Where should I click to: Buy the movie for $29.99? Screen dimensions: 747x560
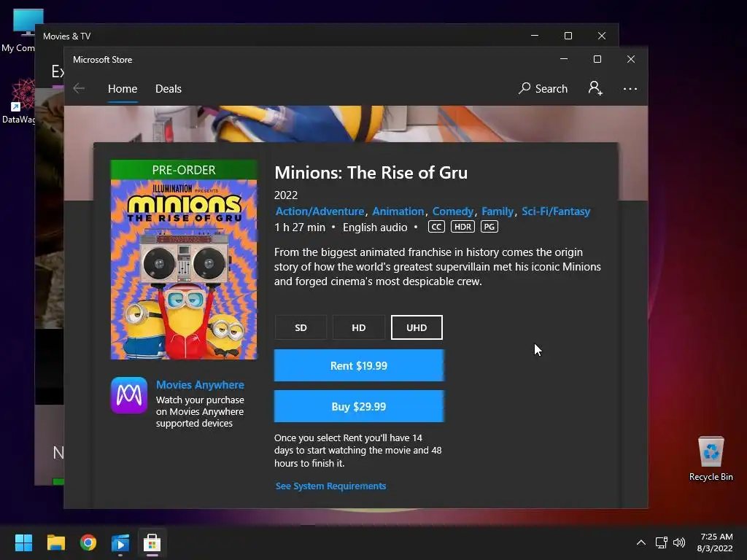359,407
